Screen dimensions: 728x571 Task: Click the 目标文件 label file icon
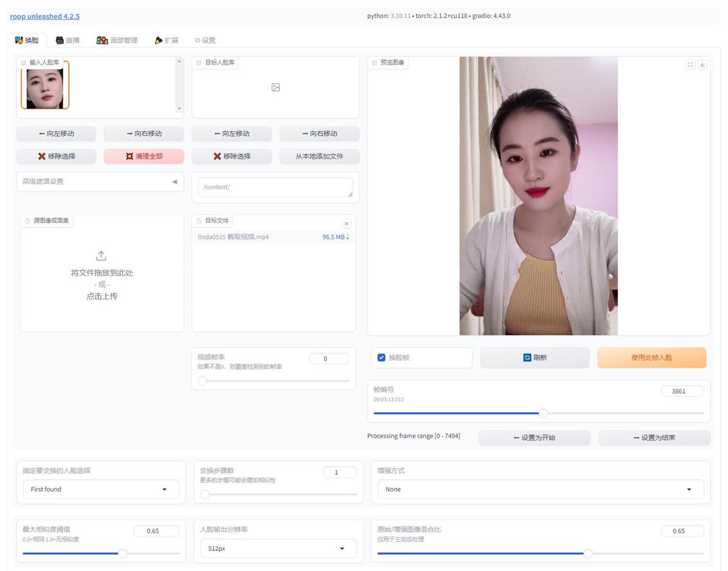click(x=199, y=221)
